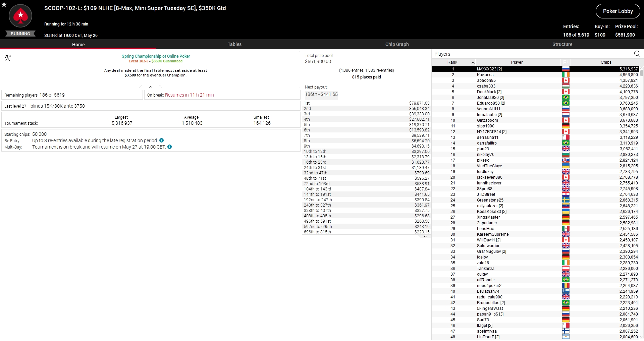This screenshot has height=341, width=644.
Task: Collapse the tournament info banner chevron
Action: (151, 87)
